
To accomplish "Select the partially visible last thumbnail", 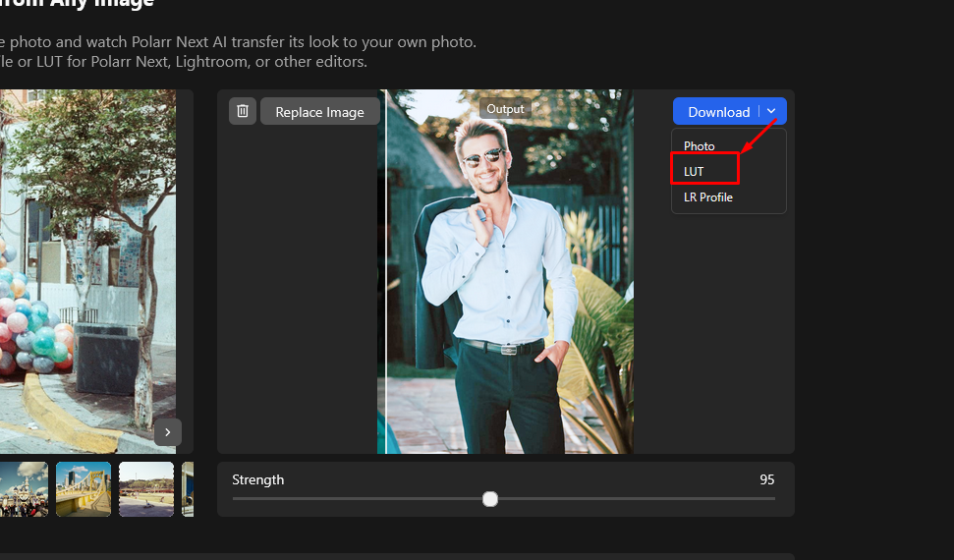I will pos(188,488).
